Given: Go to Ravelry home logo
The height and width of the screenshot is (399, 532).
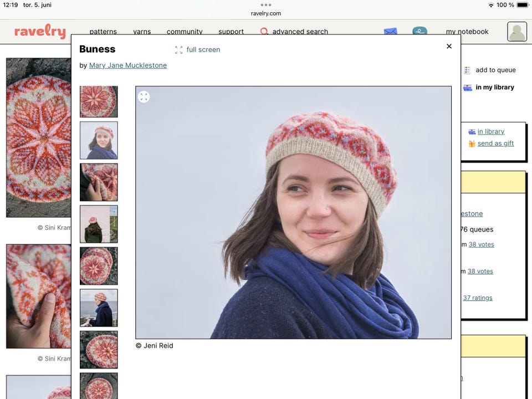Looking at the screenshot, I should point(40,32).
